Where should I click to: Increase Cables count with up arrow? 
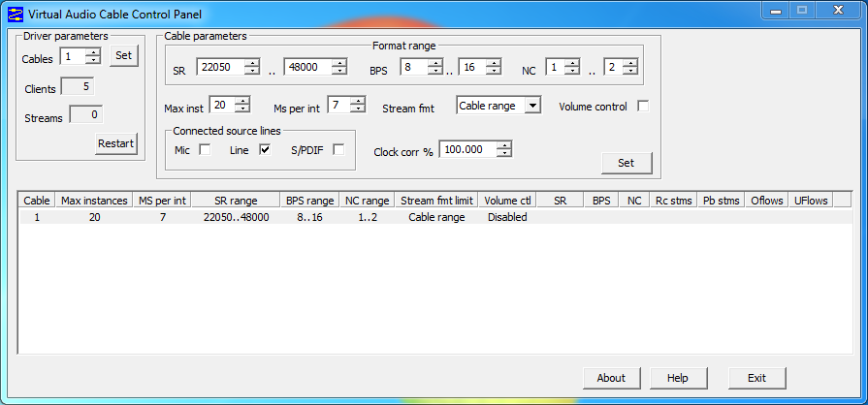(x=94, y=52)
